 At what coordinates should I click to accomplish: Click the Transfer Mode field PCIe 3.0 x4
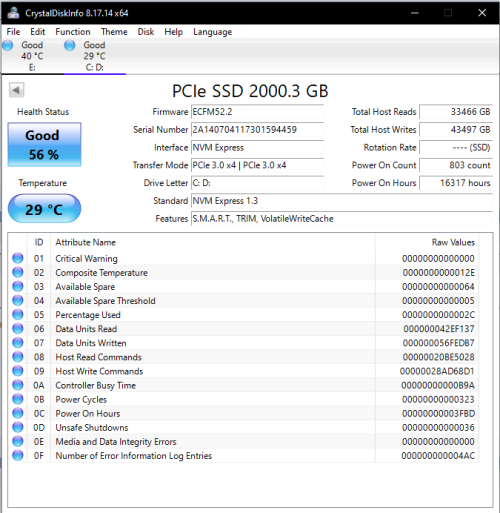(x=257, y=165)
